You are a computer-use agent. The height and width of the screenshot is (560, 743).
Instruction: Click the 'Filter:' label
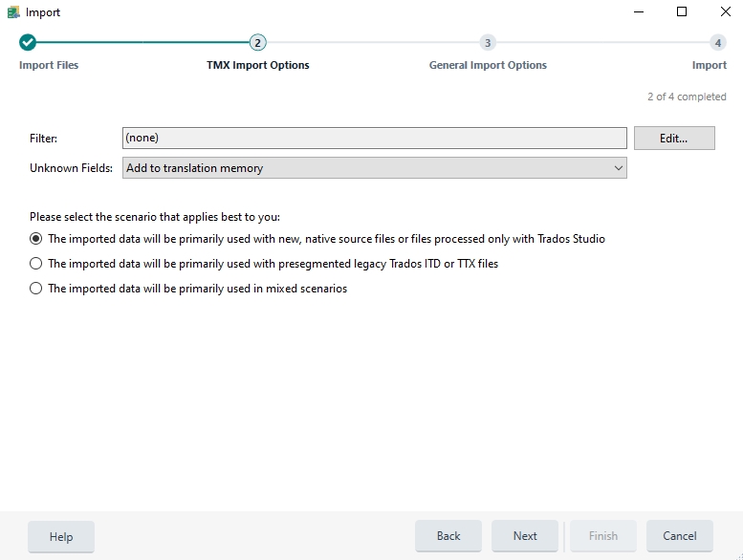(44, 139)
